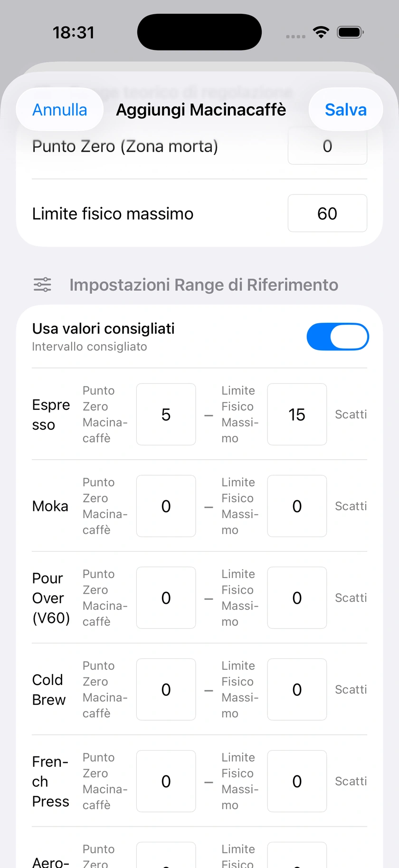Tap the Wi-Fi status icon

pos(321,32)
